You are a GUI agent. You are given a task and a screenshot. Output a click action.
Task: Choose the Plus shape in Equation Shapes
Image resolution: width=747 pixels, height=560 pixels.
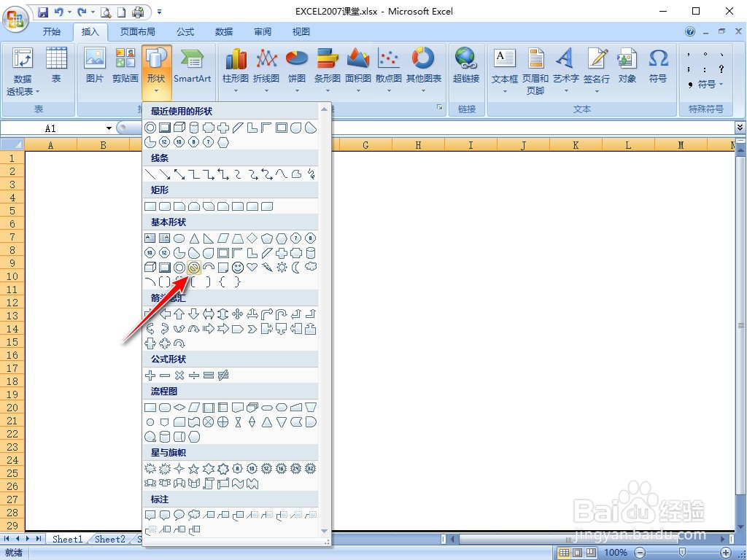(x=150, y=376)
